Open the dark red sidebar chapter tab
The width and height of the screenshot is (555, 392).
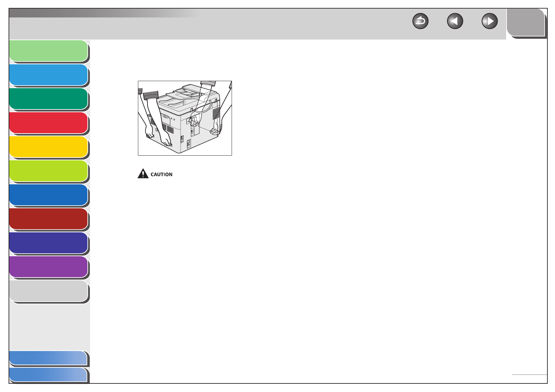[49, 219]
